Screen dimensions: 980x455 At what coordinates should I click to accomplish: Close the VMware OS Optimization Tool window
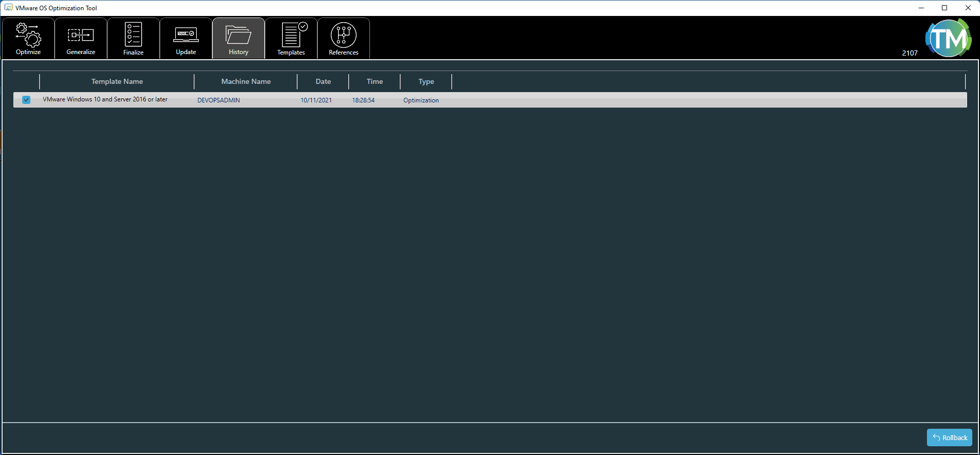tap(968, 8)
